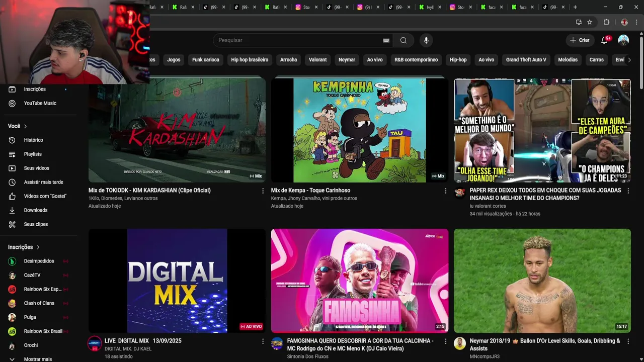
Task: Open the DIGITAL MIX. DJ KAEL channel link
Action: [x=128, y=349]
